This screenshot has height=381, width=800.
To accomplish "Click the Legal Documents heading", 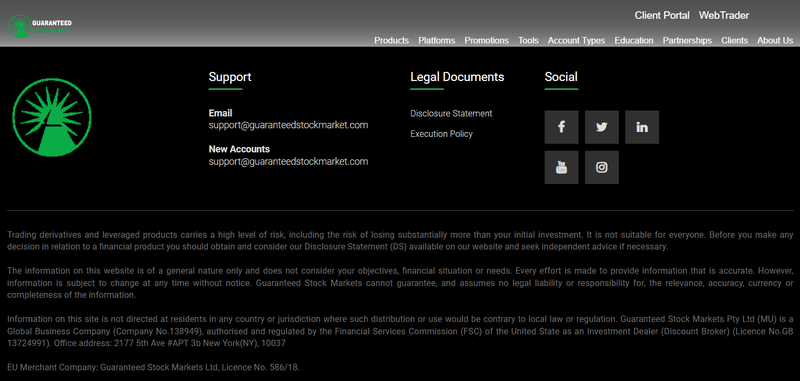I will coord(457,77).
